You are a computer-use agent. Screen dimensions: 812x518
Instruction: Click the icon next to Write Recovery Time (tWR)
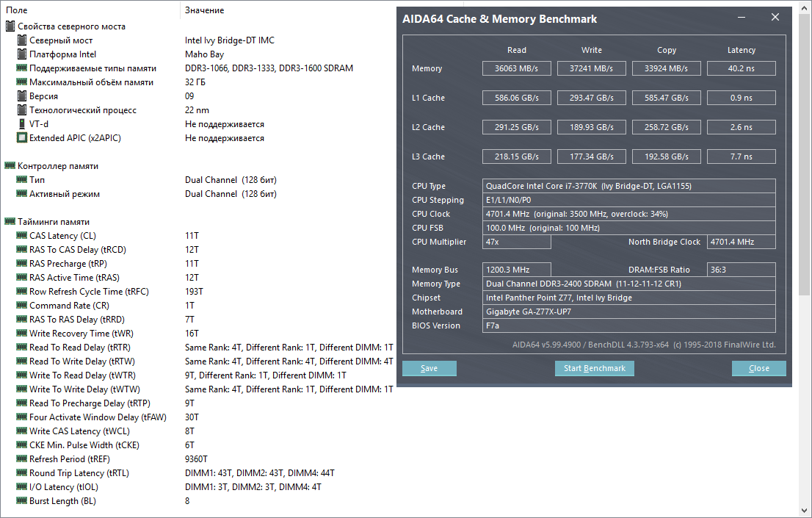[22, 334]
